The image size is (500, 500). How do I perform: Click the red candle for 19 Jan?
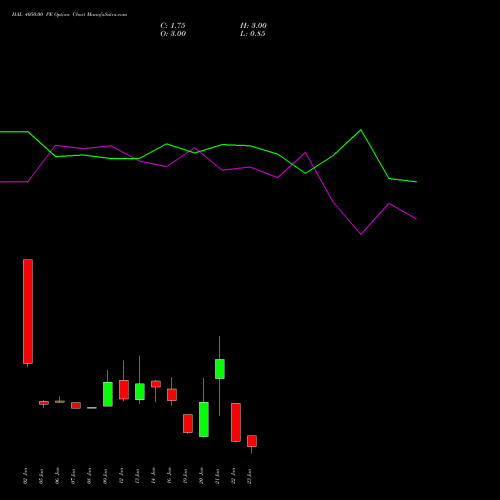[188, 423]
